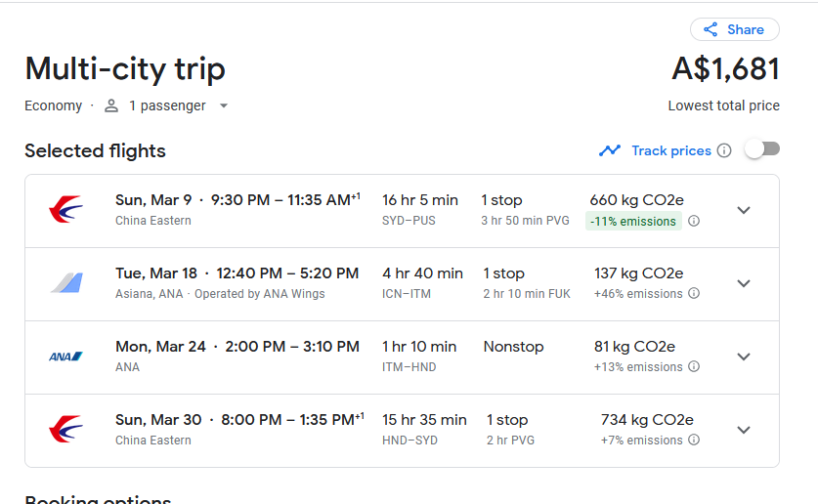The image size is (818, 504).
Task: Click the Track prices link text
Action: pyautogui.click(x=671, y=150)
